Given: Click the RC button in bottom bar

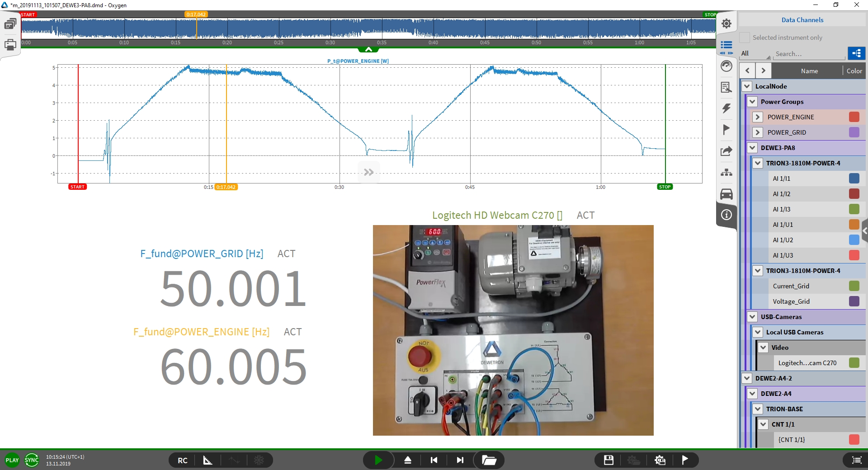Looking at the screenshot, I should click(x=183, y=460).
